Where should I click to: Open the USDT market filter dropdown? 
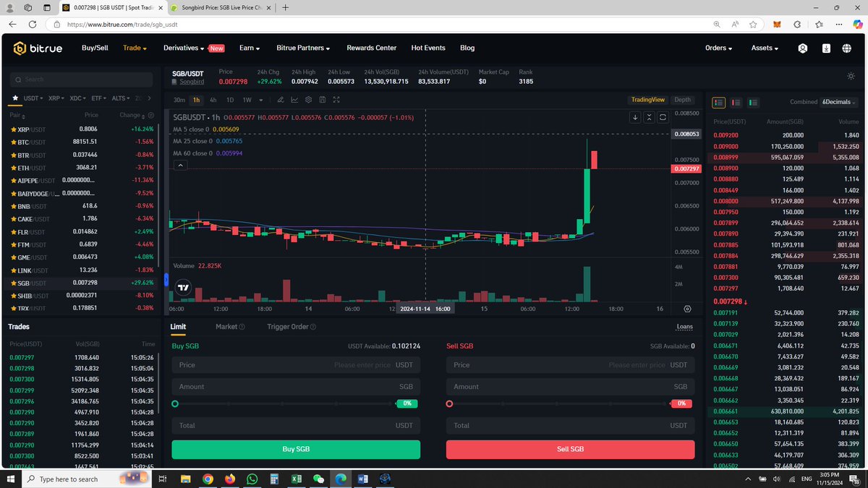(33, 98)
